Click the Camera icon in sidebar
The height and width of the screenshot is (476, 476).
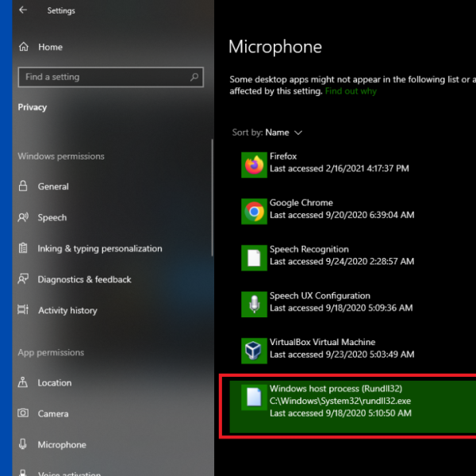tap(23, 413)
